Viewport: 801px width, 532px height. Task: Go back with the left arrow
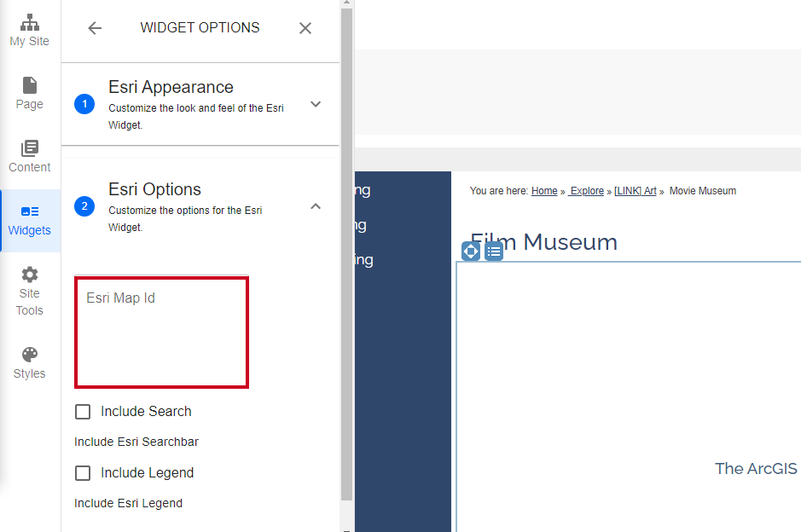(95, 28)
